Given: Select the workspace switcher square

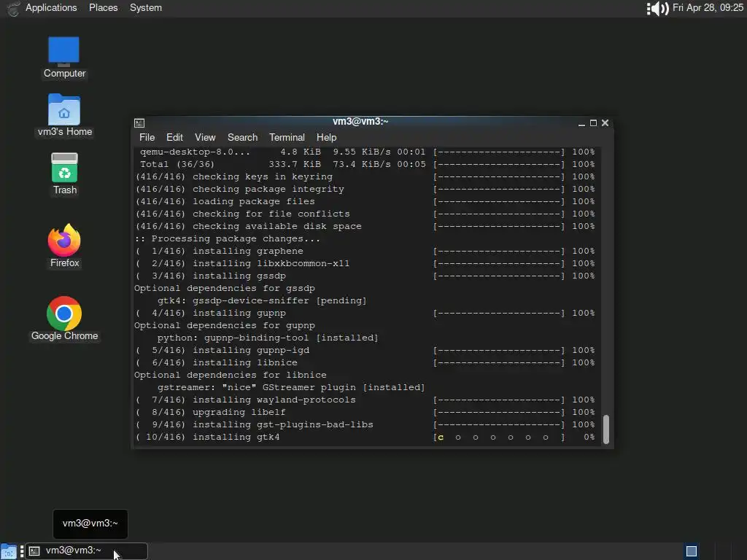Looking at the screenshot, I should tap(692, 551).
